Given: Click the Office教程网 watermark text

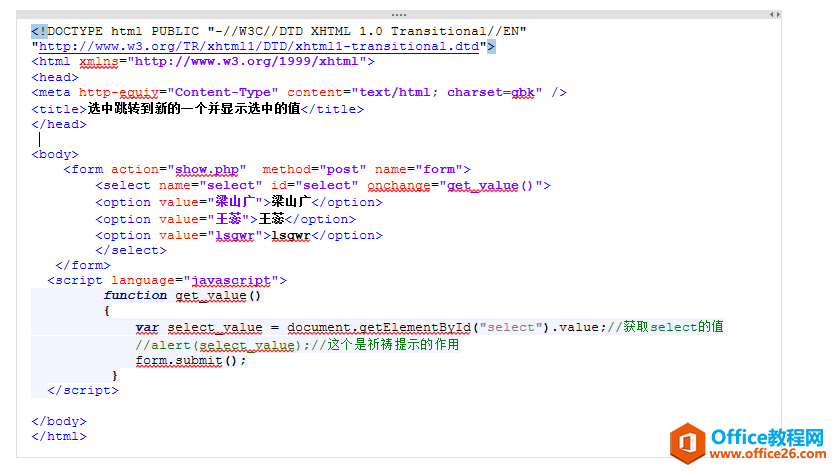Looking at the screenshot, I should (x=765, y=437).
